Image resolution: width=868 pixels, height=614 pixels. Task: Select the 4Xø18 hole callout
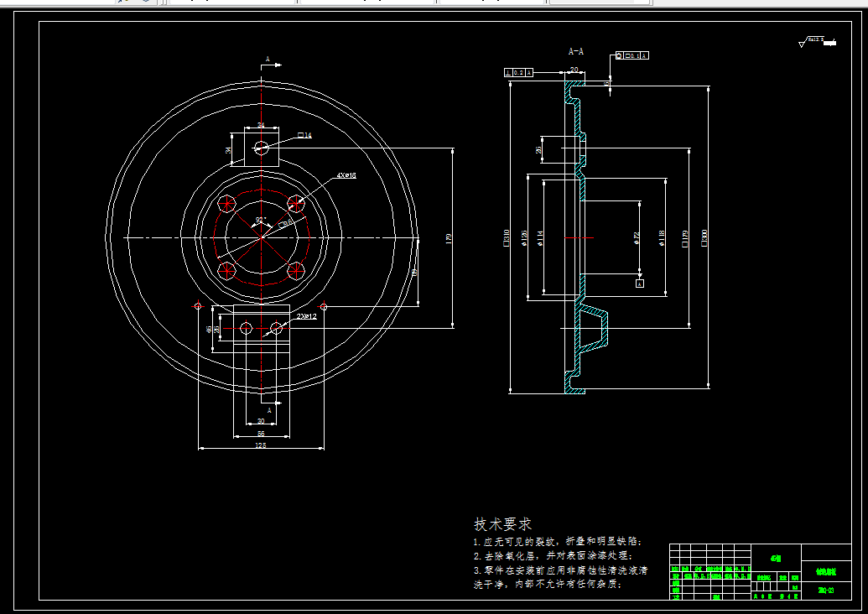[x=346, y=175]
